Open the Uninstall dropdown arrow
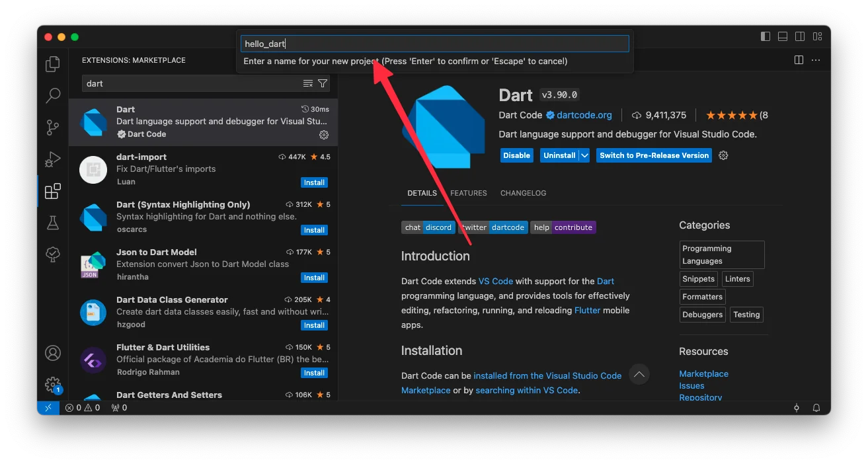The width and height of the screenshot is (868, 464). 584,155
